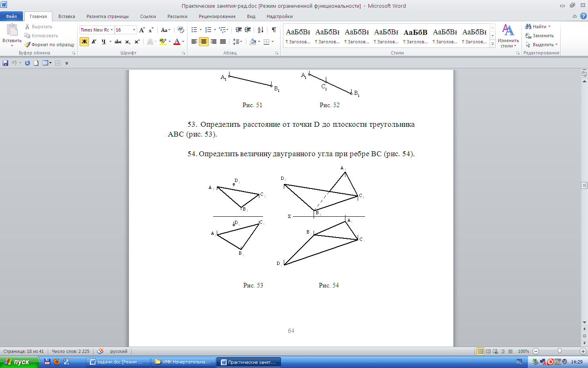
Task: Expand the Styles gallery More button
Action: point(493,44)
